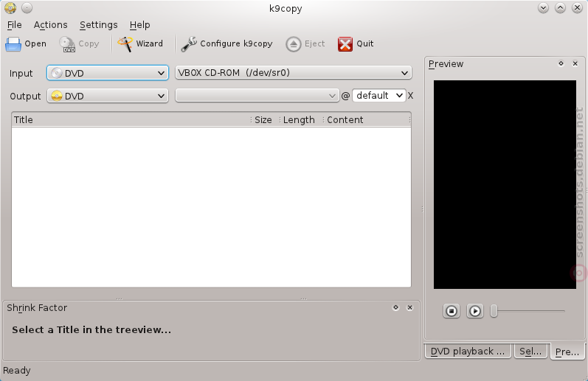Sort by the Title column header

point(131,120)
